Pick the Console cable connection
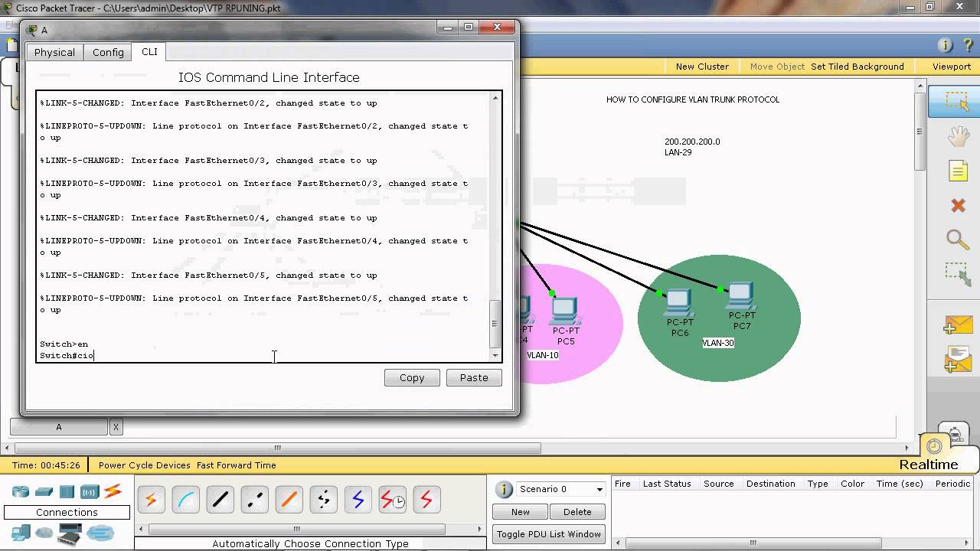980x551 pixels. 185,500
